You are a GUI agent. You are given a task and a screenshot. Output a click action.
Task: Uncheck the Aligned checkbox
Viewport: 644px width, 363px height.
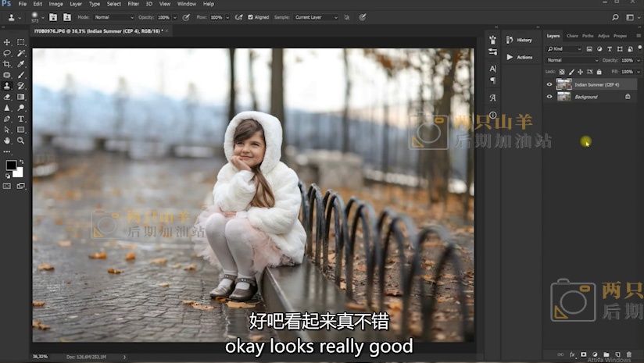(250, 16)
